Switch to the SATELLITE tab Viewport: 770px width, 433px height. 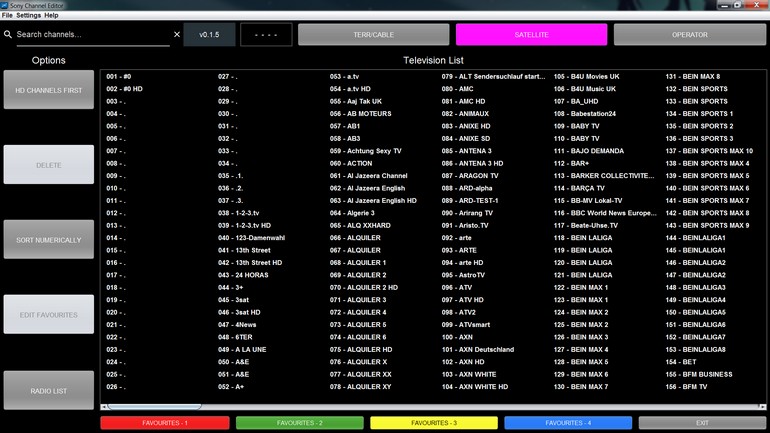pyautogui.click(x=531, y=34)
